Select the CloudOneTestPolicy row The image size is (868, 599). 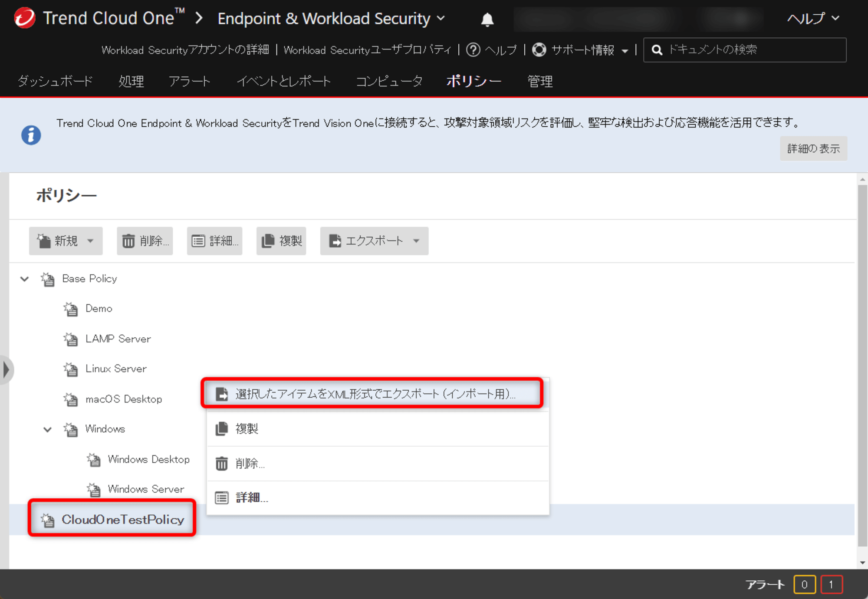432,520
